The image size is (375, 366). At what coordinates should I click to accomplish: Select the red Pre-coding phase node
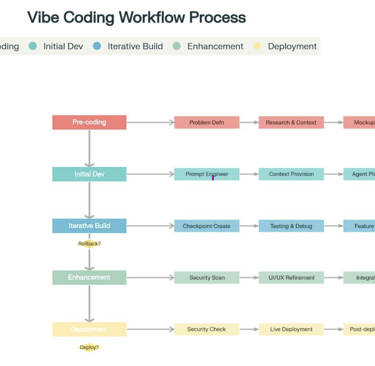pos(89,122)
